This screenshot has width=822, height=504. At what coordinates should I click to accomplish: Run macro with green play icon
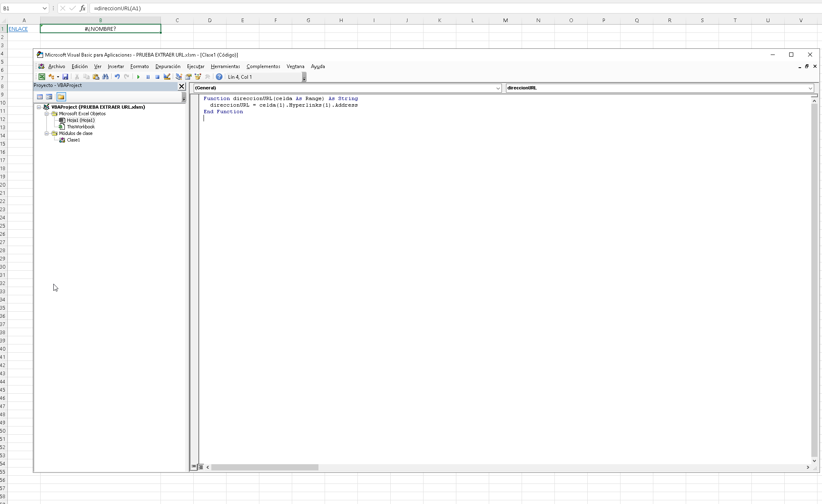coord(138,77)
